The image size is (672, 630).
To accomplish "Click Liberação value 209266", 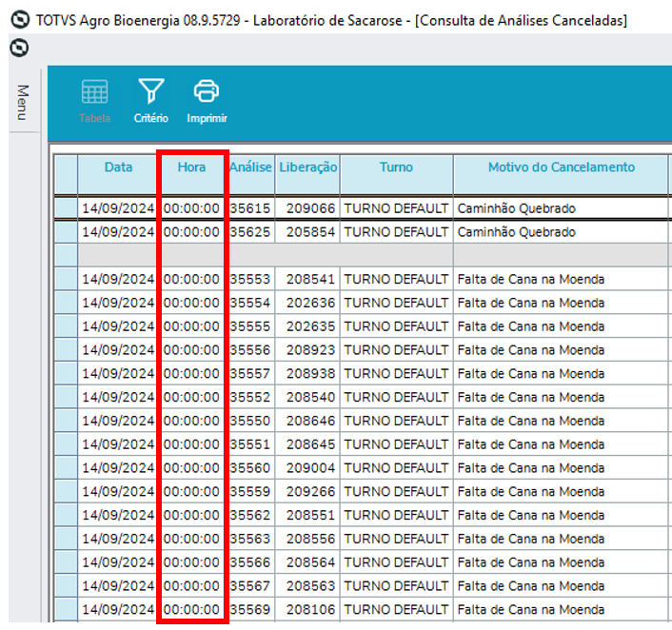I will click(x=310, y=492).
